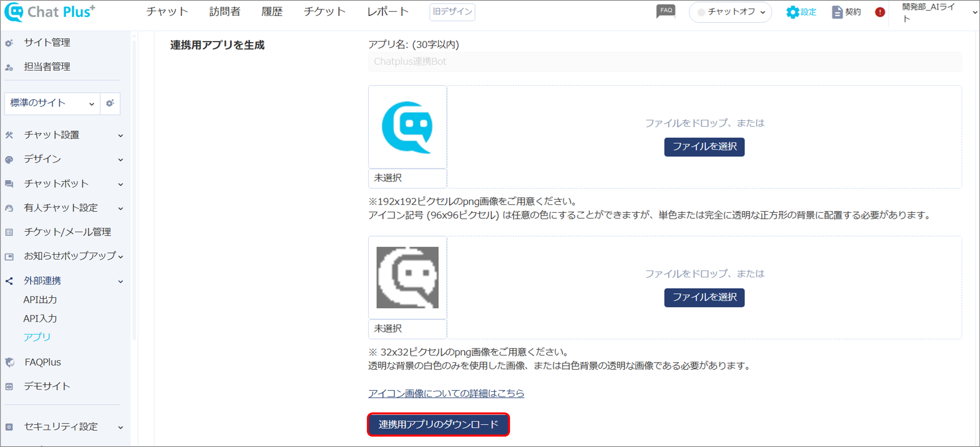Open アイコン画像についての詳細はこちら link
The height and width of the screenshot is (447, 980).
click(x=446, y=393)
